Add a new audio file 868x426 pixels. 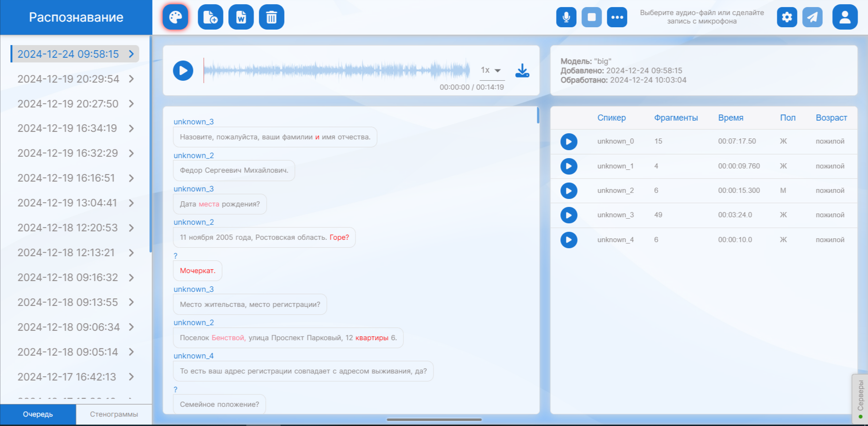click(x=210, y=17)
